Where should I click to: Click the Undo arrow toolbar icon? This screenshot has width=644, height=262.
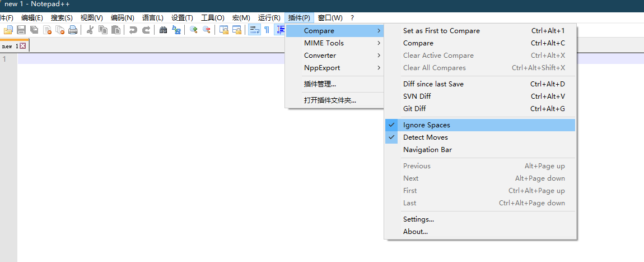(x=133, y=30)
